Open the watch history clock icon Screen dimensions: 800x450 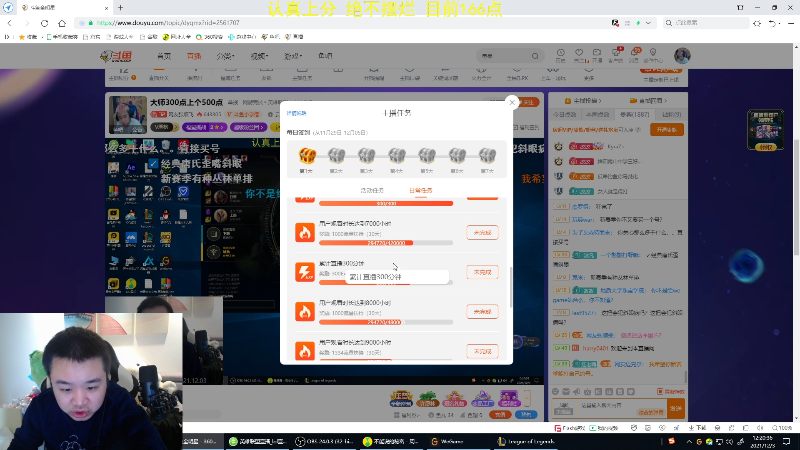point(561,55)
